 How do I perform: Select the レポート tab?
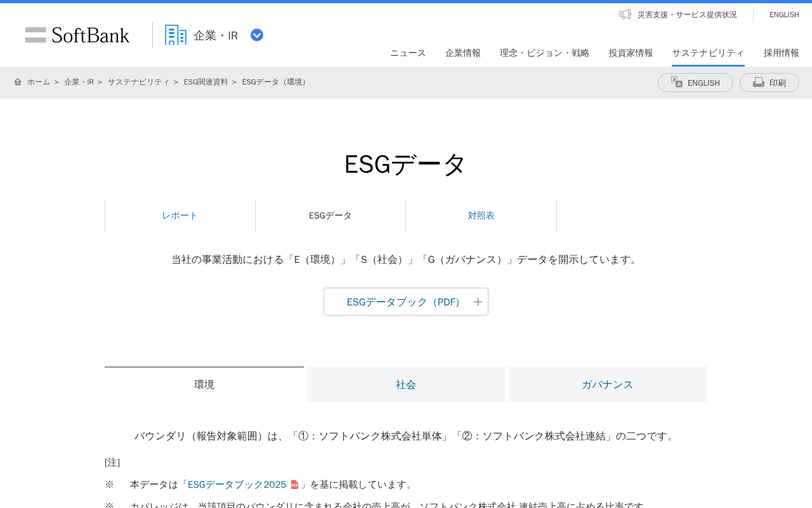(180, 216)
